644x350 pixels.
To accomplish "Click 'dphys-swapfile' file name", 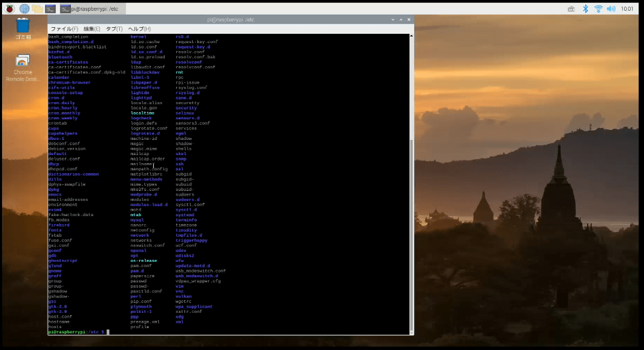I will [66, 184].
